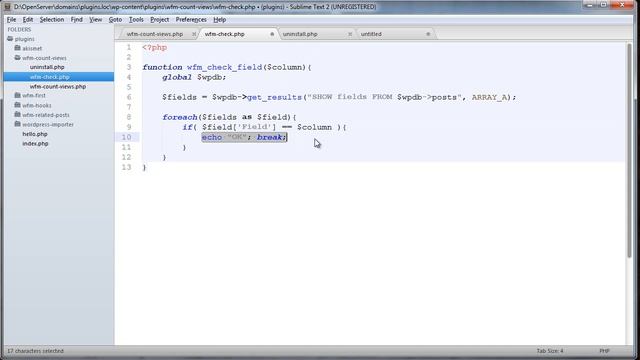The width and height of the screenshot is (640, 360).
Task: Click the Sublime Text title bar icon
Action: pos(7,7)
